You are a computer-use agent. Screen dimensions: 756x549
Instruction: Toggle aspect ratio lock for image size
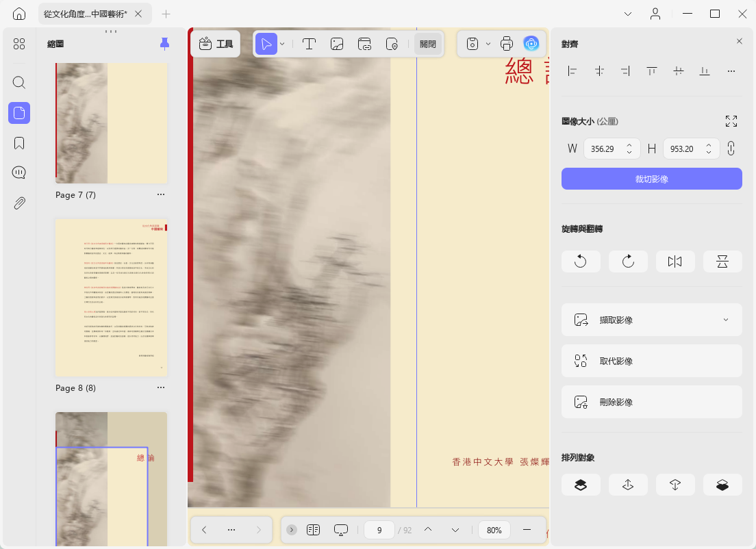point(731,149)
